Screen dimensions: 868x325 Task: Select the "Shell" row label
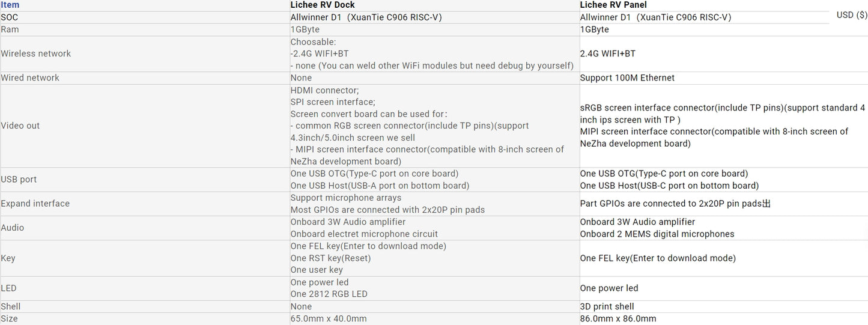coord(11,306)
